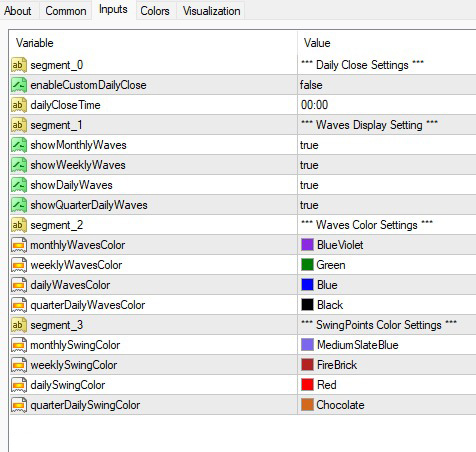This screenshot has height=452, width=476.
Task: Click the dailyCloseTime 00:00 value field
Action: click(x=387, y=105)
